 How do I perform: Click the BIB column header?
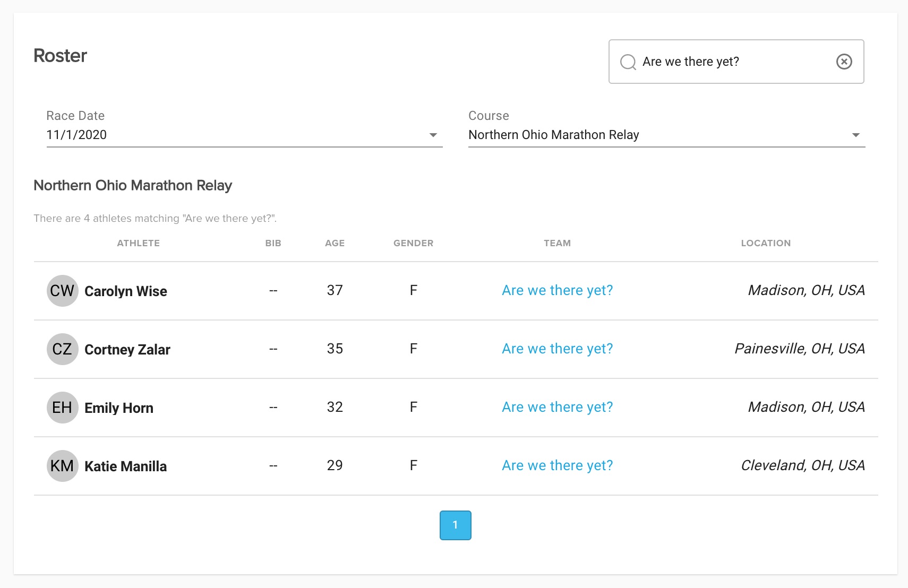pyautogui.click(x=273, y=243)
